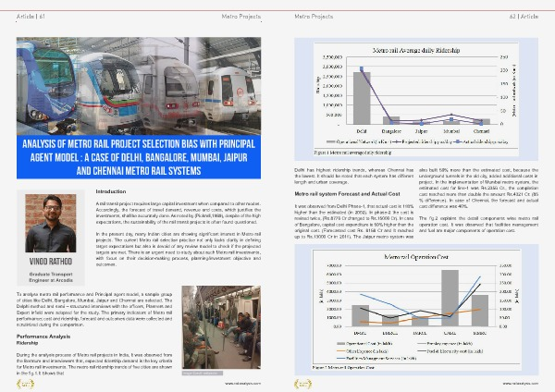
Task: Click "Metro Projects" header on page 61
Action: [241, 17]
